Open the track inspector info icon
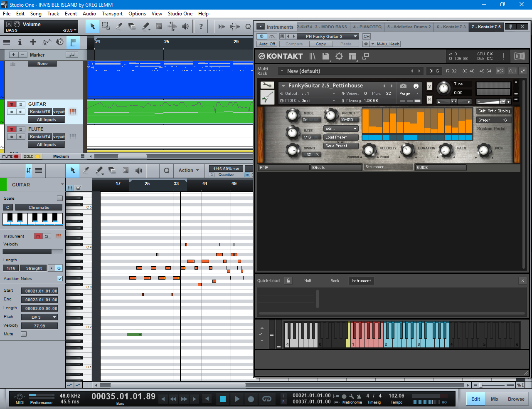532x409 pixels. point(20,42)
